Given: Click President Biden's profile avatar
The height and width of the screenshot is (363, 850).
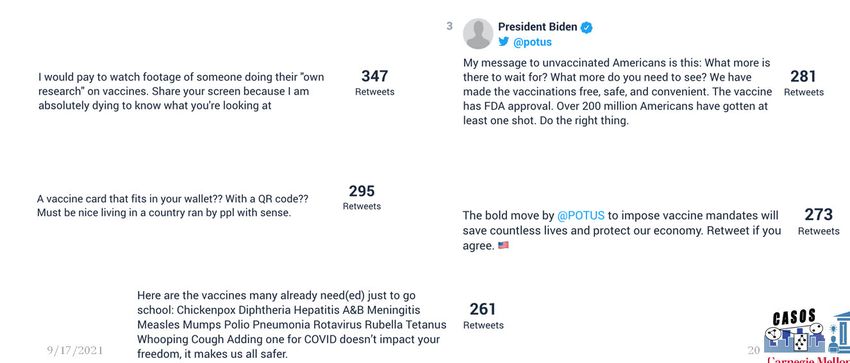Looking at the screenshot, I should click(478, 34).
